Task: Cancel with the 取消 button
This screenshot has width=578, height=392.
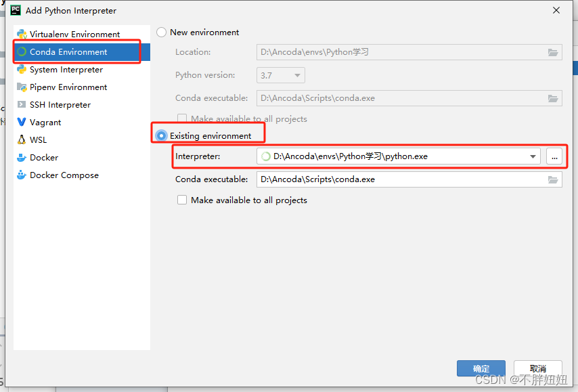Action: [538, 368]
